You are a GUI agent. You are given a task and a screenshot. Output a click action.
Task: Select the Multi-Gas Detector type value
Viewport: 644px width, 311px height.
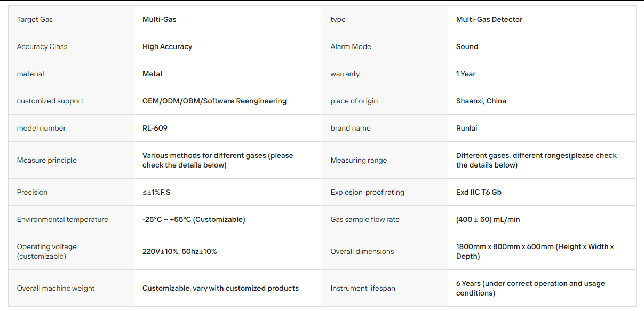coord(489,19)
